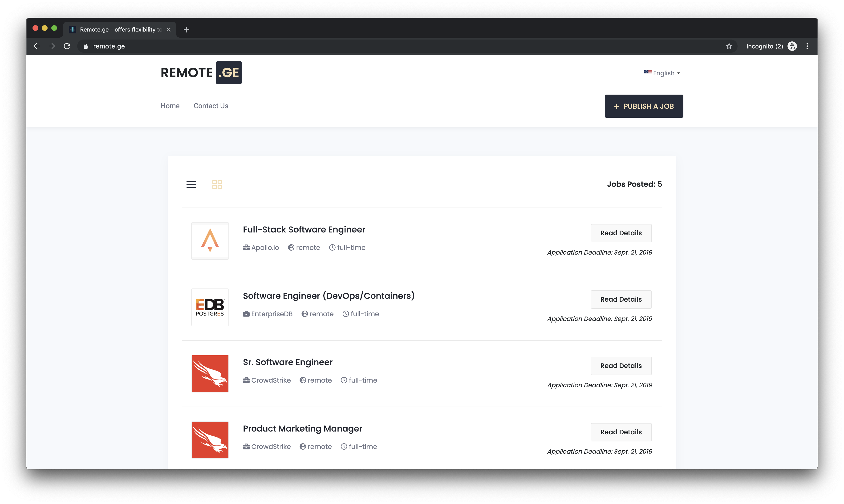Reload the page using the refresh icon
The height and width of the screenshot is (504, 844).
click(x=67, y=46)
